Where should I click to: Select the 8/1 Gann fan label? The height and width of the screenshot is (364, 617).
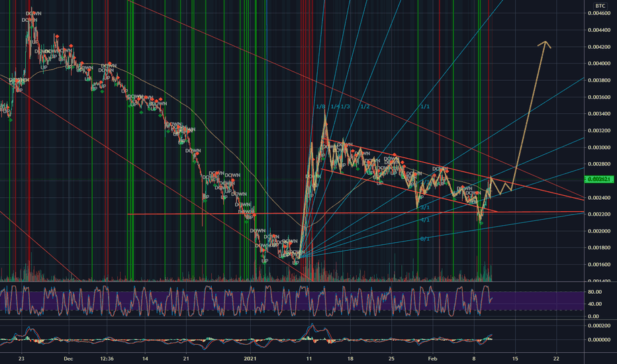coord(425,239)
